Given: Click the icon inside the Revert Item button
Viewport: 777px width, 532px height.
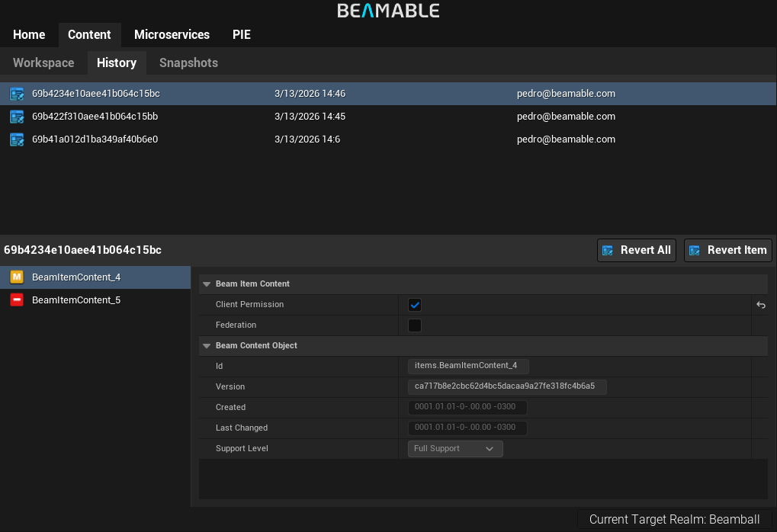Looking at the screenshot, I should point(695,250).
